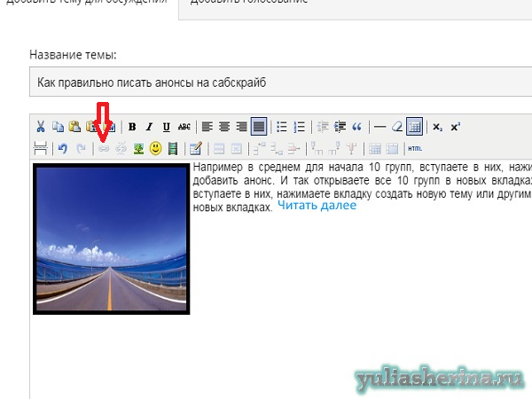Align text center

(x=224, y=127)
